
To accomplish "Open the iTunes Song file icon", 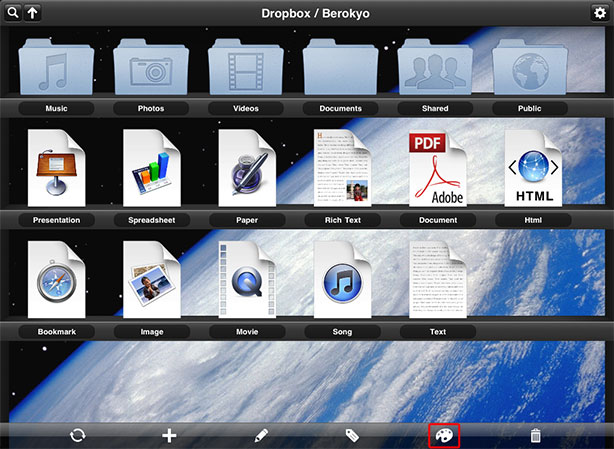I will point(343,279).
